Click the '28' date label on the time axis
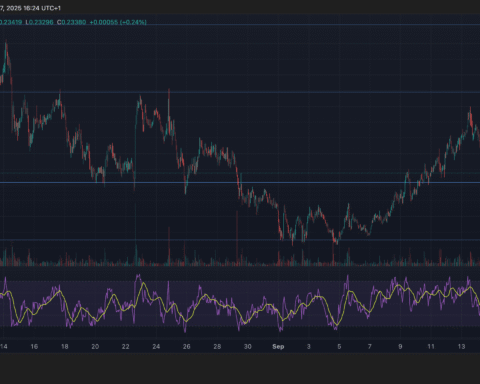The image size is (480, 384). coord(217,347)
